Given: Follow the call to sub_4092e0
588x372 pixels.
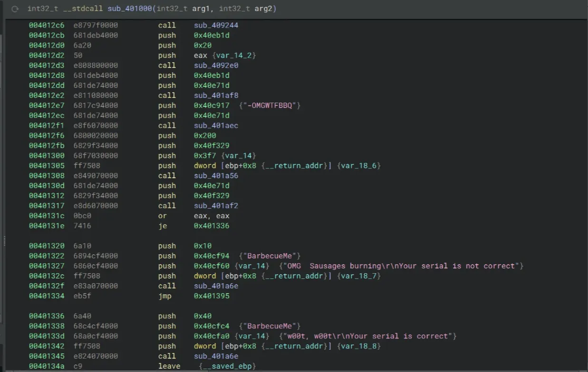Looking at the screenshot, I should pyautogui.click(x=216, y=66).
